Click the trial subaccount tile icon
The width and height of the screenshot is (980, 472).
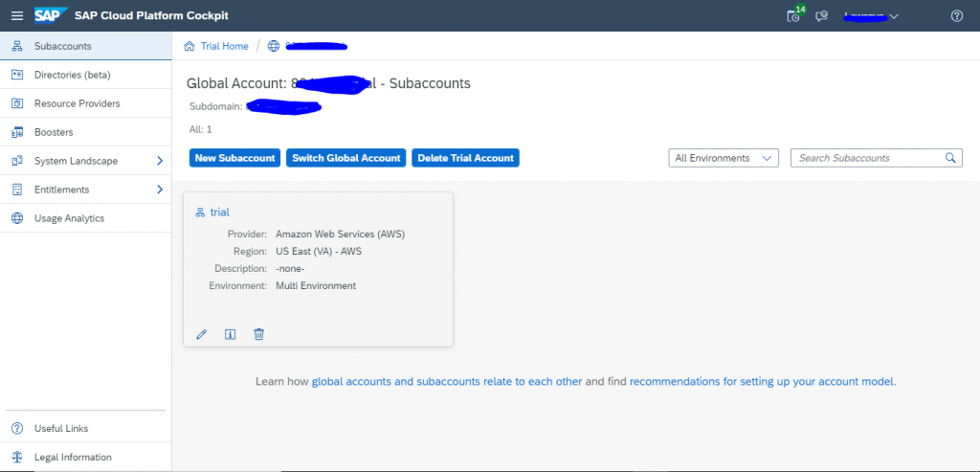[x=200, y=213]
